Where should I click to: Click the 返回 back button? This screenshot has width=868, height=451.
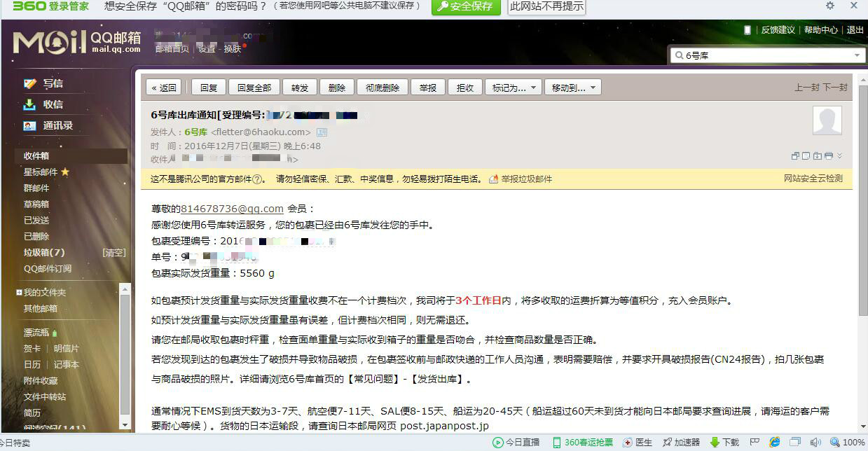coord(164,88)
